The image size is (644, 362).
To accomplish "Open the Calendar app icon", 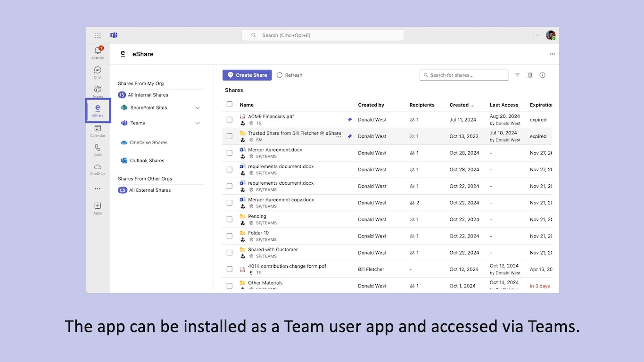I will click(98, 129).
